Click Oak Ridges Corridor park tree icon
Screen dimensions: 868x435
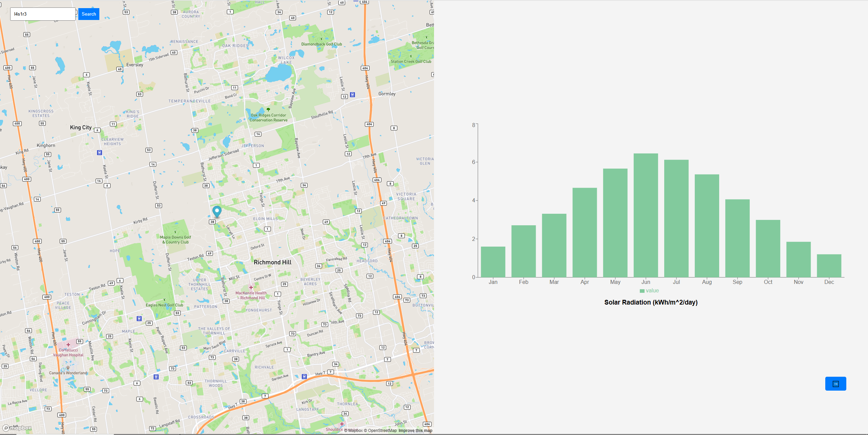tap(268, 109)
